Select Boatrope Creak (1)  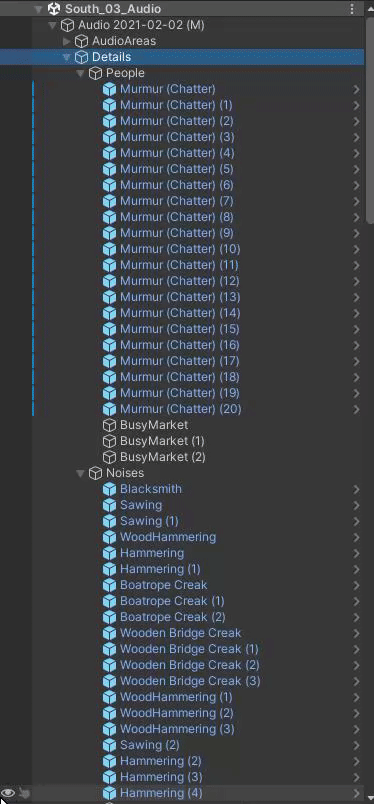172,601
